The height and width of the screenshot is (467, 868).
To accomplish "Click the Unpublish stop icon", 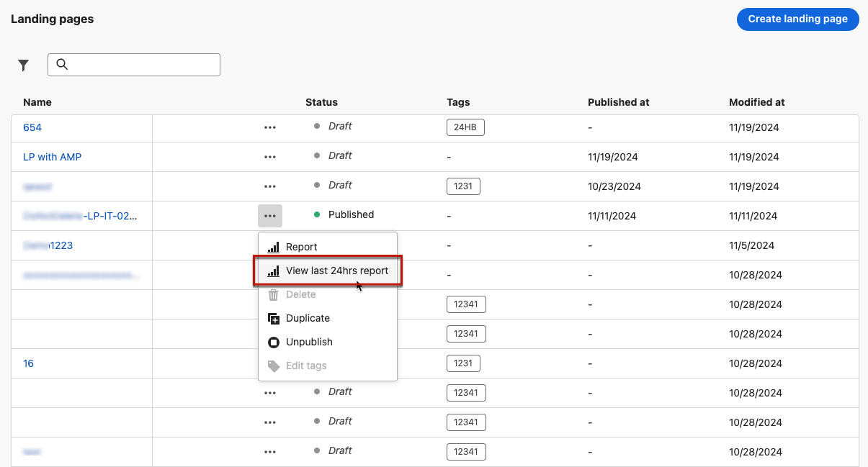I will pos(274,343).
